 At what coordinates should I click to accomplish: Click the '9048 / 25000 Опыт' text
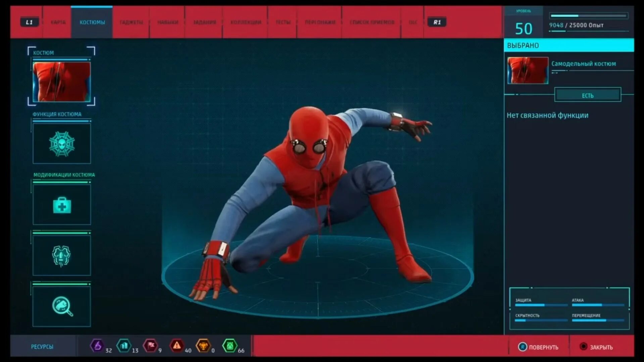click(x=576, y=25)
